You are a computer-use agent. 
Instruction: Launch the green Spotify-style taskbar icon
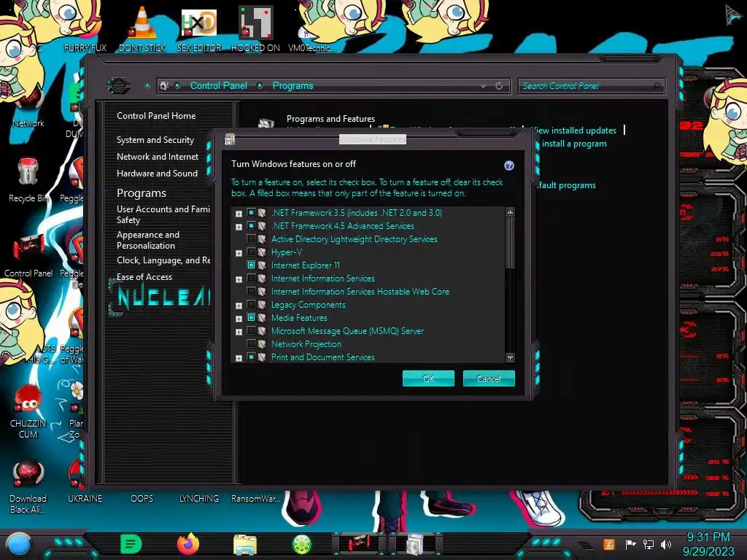131,544
